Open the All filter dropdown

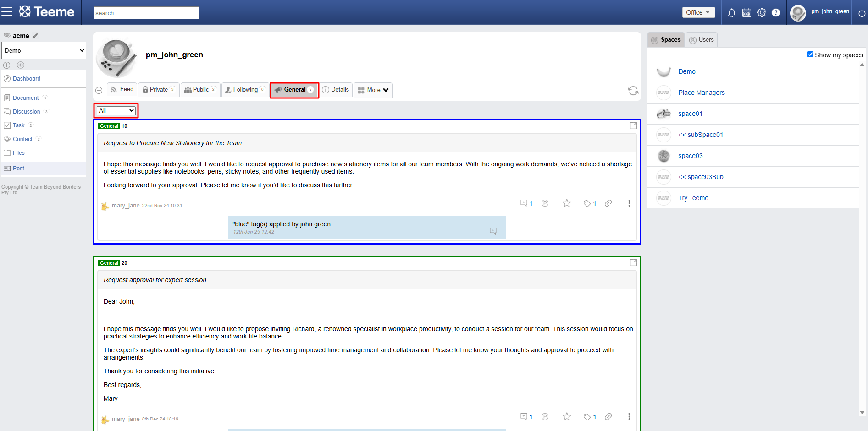click(116, 110)
